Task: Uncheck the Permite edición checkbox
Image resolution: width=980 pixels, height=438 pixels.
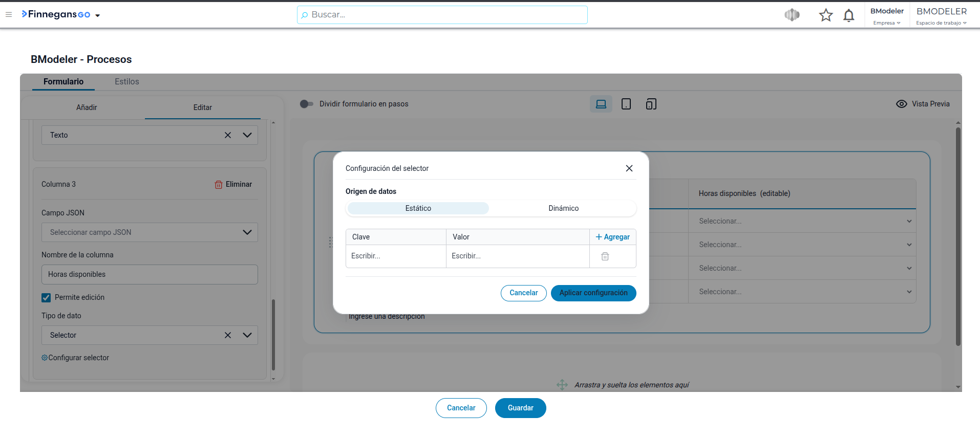Action: point(46,297)
